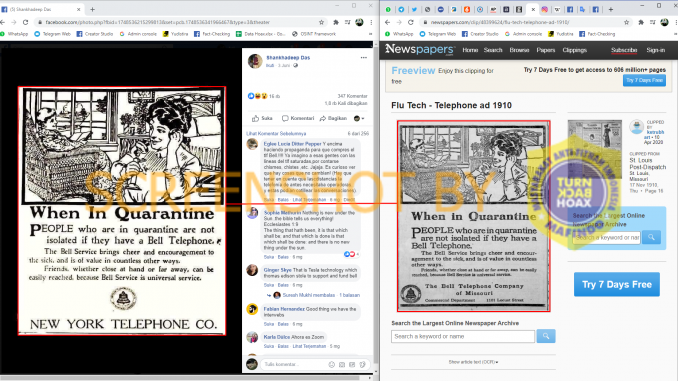Open the newspaper page thumbnail
678x381 pixels.
coord(595,149)
